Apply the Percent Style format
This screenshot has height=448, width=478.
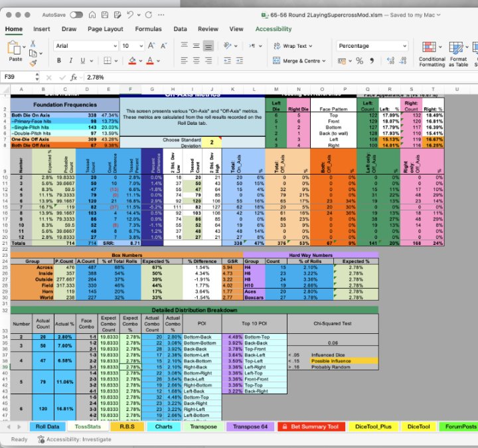point(359,60)
